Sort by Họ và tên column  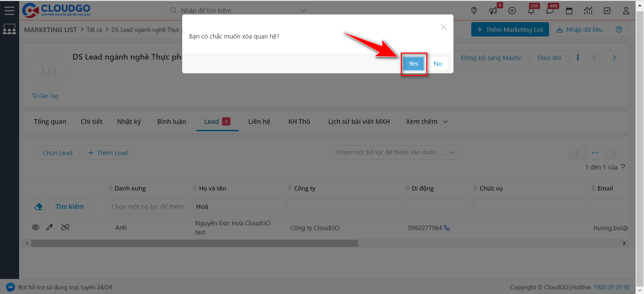coord(212,188)
